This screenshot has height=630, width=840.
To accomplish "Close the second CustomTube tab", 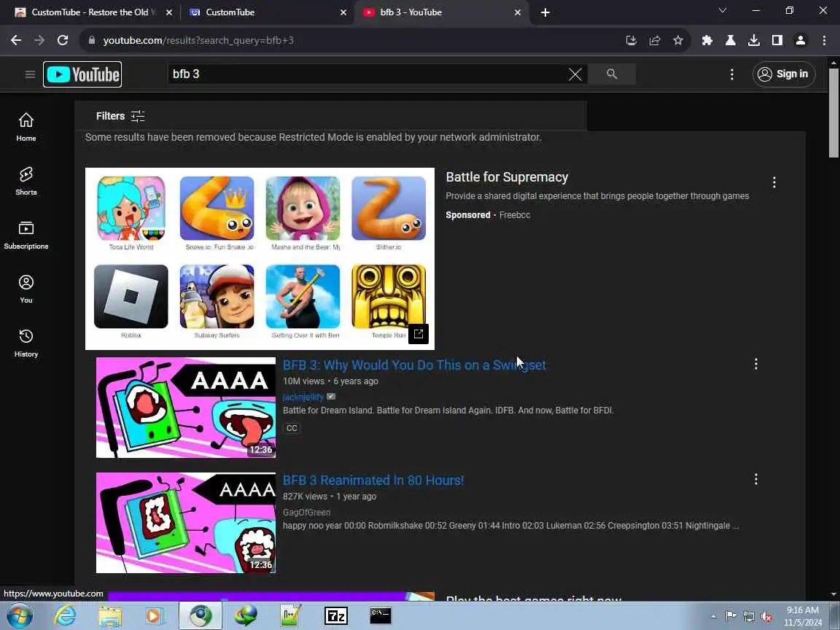I will coord(343,12).
